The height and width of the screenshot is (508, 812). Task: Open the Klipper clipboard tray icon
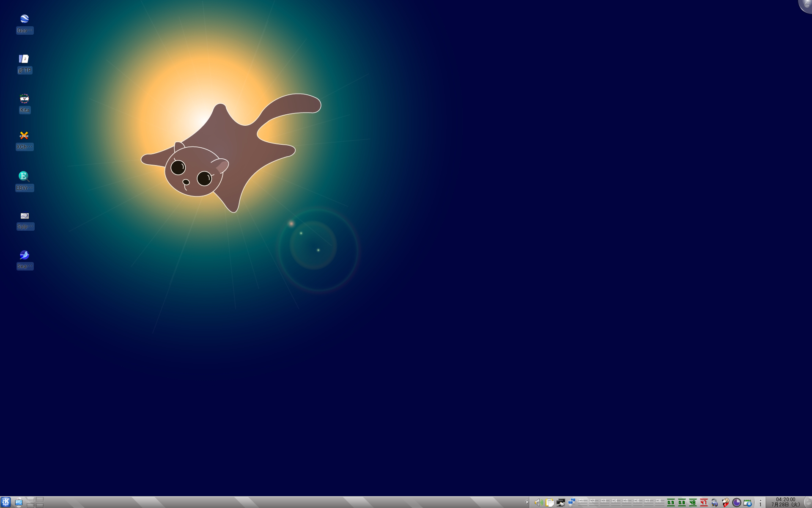[x=550, y=502]
